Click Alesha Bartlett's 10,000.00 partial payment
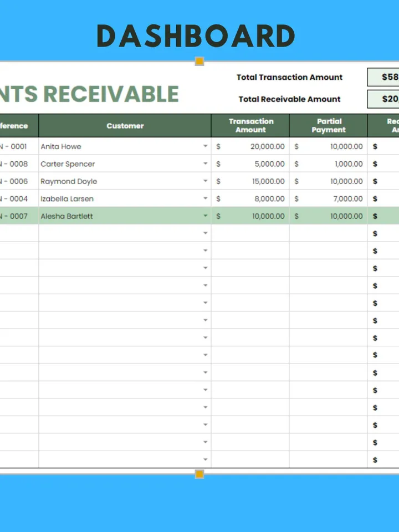The width and height of the screenshot is (399, 532). (329, 216)
